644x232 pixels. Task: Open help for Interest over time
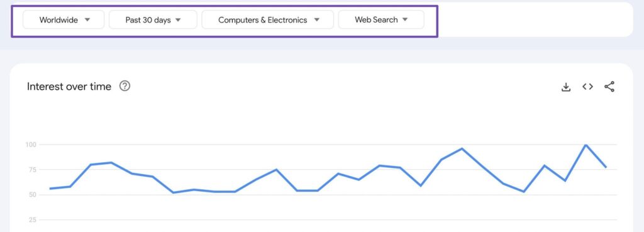point(125,86)
